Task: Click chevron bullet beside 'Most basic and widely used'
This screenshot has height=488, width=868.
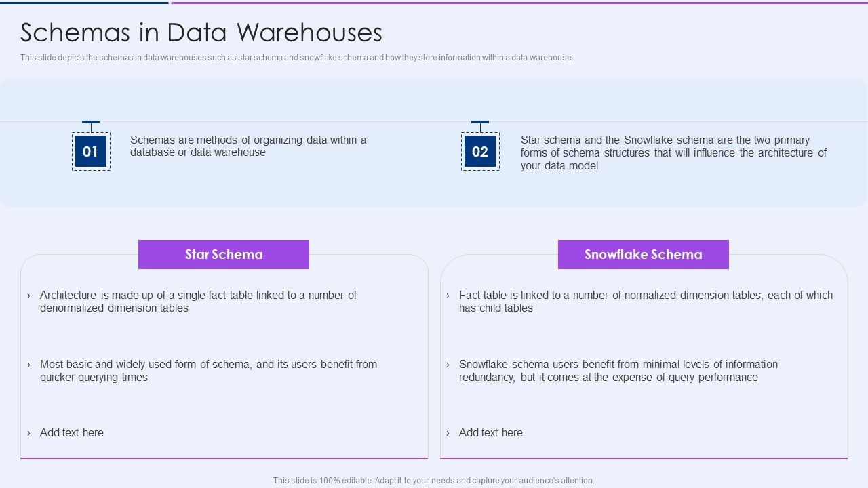Action: point(28,365)
